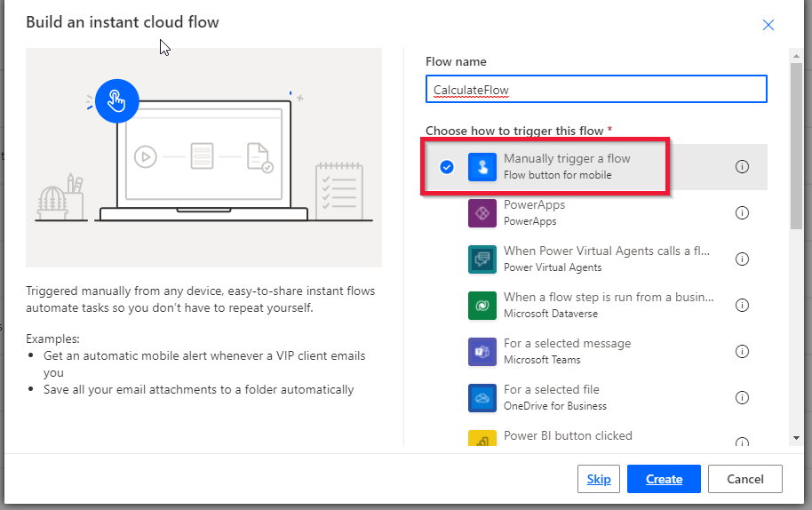This screenshot has height=510, width=812.
Task: Select For a selected file trigger
Action: tap(596, 398)
